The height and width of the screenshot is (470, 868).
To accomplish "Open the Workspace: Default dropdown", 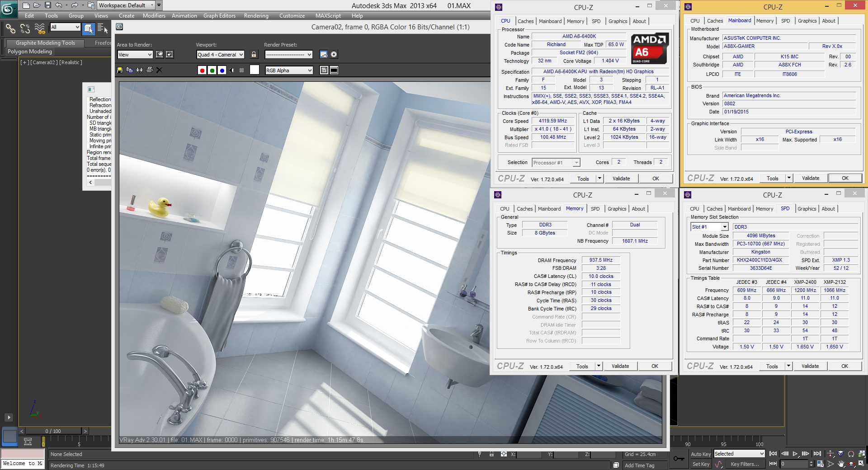I will (x=126, y=5).
